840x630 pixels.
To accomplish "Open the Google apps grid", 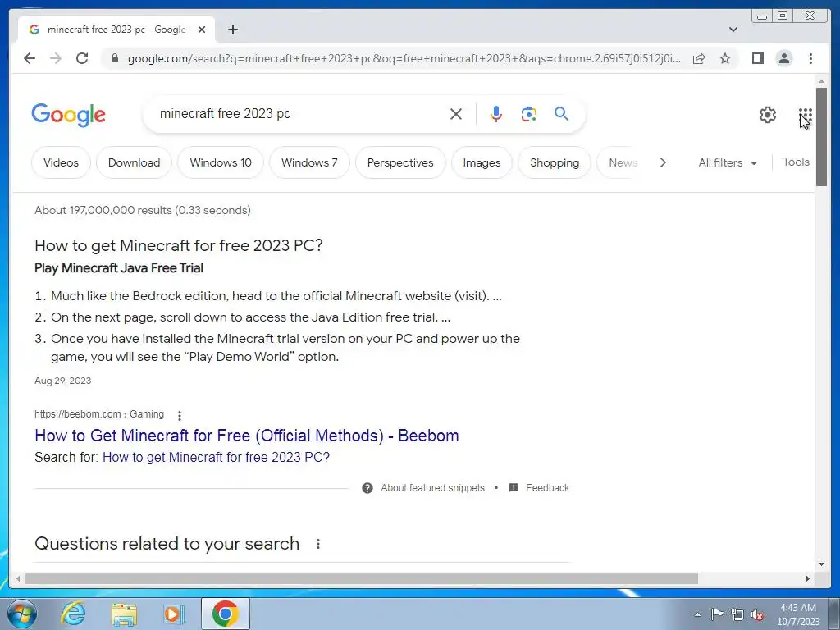I will coord(806,115).
